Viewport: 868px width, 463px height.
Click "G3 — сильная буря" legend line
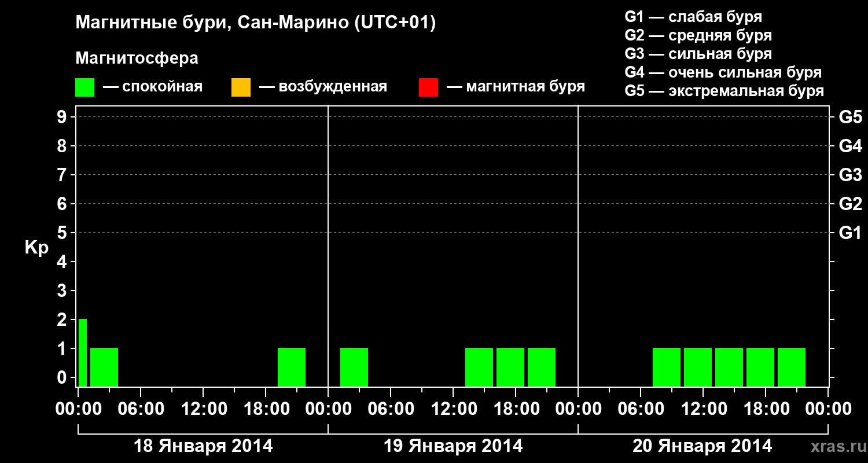click(x=698, y=54)
